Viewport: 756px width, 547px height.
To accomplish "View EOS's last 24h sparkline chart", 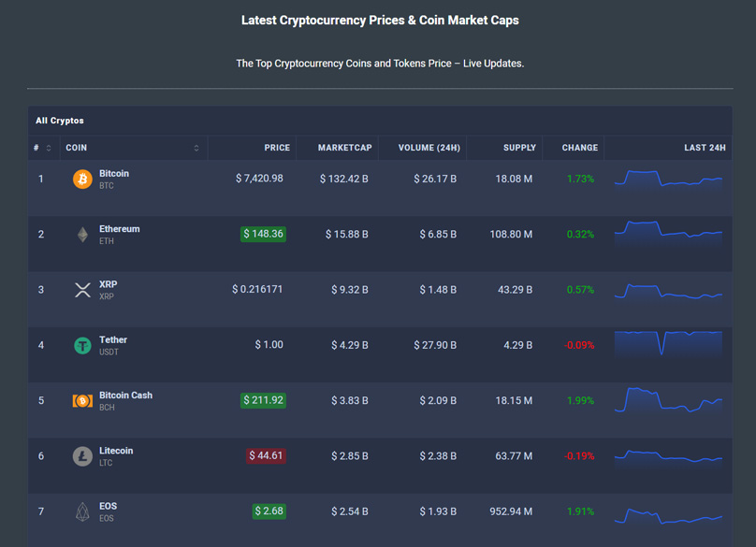I will (668, 515).
